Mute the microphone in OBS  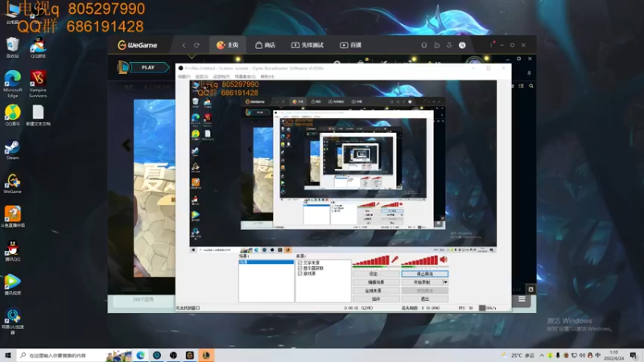click(x=394, y=259)
